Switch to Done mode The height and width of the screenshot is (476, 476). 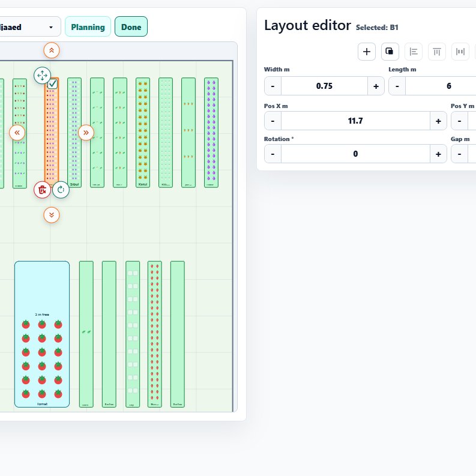click(131, 27)
